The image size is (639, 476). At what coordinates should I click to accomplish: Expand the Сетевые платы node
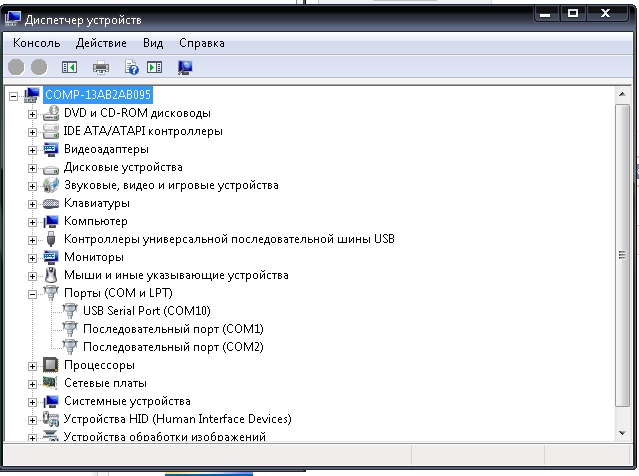point(32,384)
